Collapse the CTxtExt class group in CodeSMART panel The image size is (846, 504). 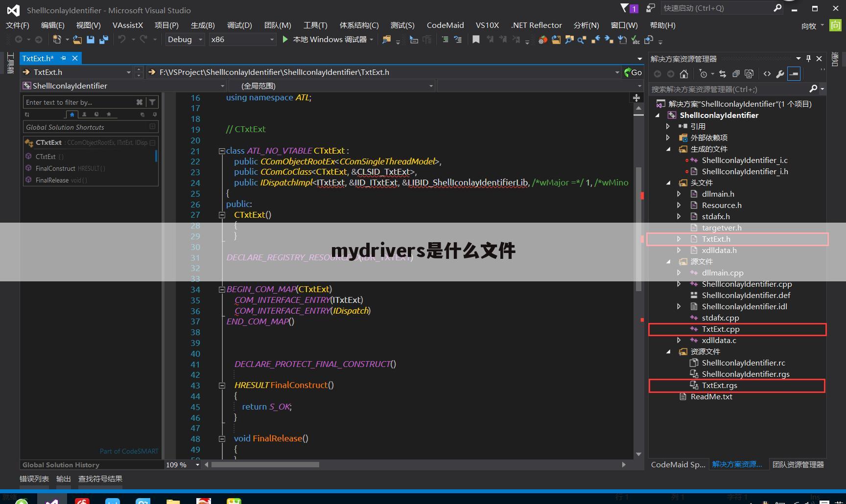pyautogui.click(x=152, y=143)
